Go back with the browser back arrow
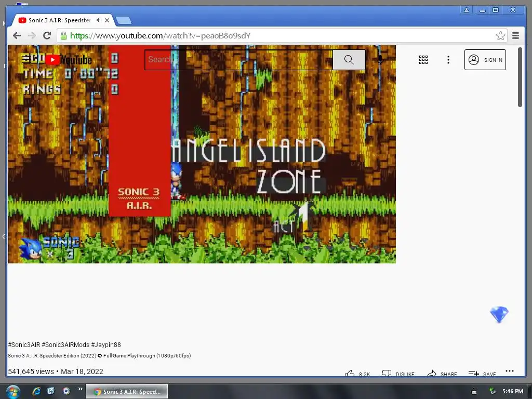This screenshot has height=399, width=532. pos(17,36)
